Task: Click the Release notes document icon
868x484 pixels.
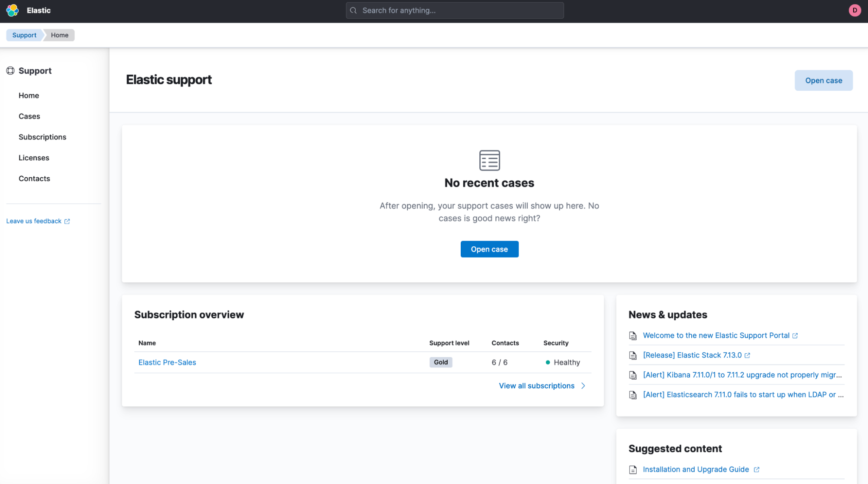Action: coord(633,355)
